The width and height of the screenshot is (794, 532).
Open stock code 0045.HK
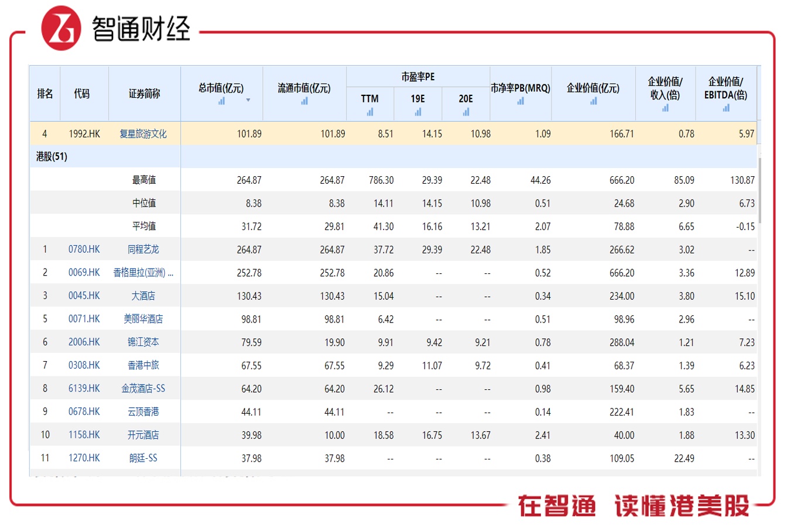coord(84,296)
